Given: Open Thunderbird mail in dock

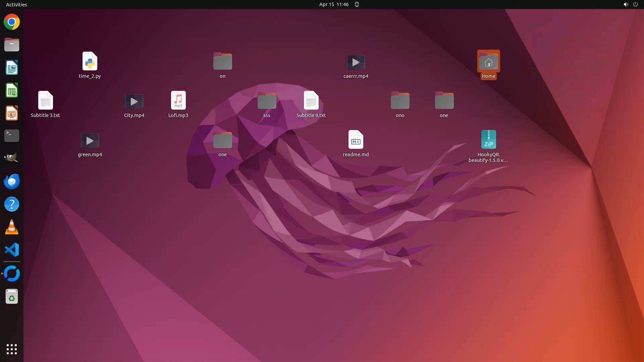Looking at the screenshot, I should click(x=12, y=182).
